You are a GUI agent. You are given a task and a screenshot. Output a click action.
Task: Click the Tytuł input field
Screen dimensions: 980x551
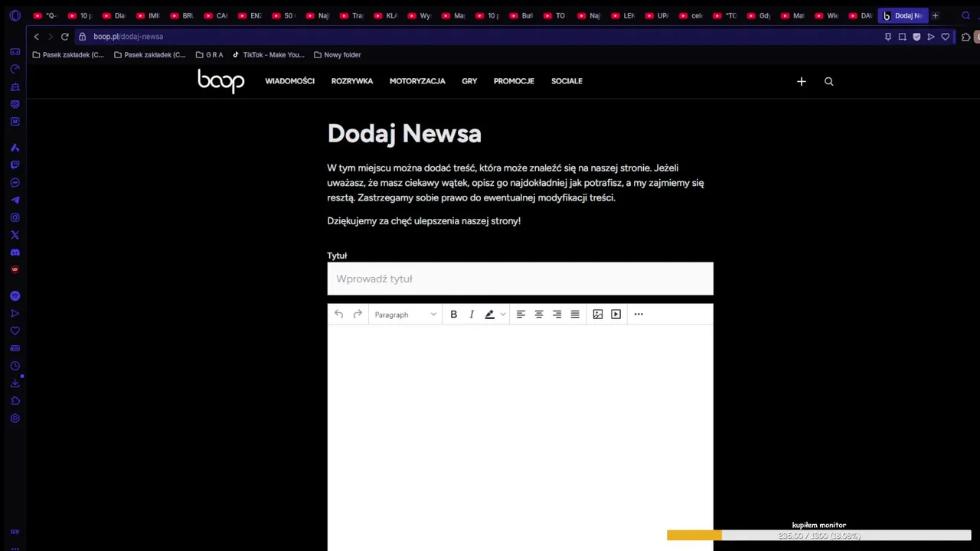tap(520, 279)
